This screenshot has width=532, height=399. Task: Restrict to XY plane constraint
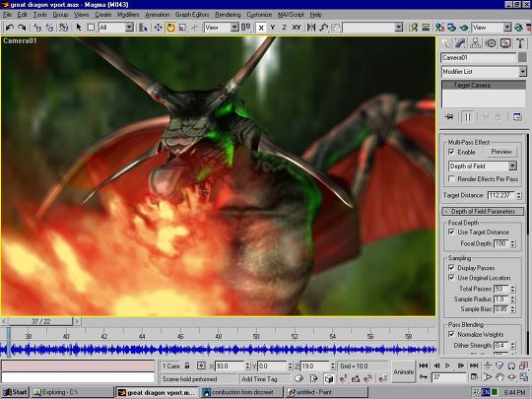click(x=297, y=28)
